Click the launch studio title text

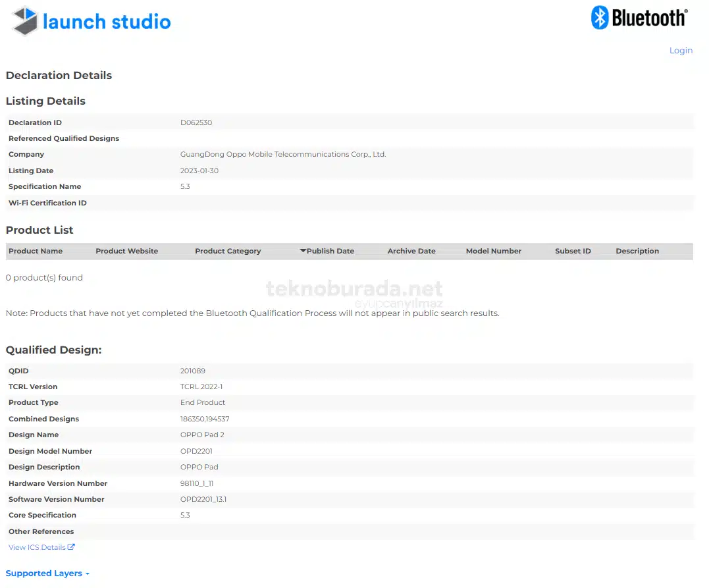(x=107, y=22)
